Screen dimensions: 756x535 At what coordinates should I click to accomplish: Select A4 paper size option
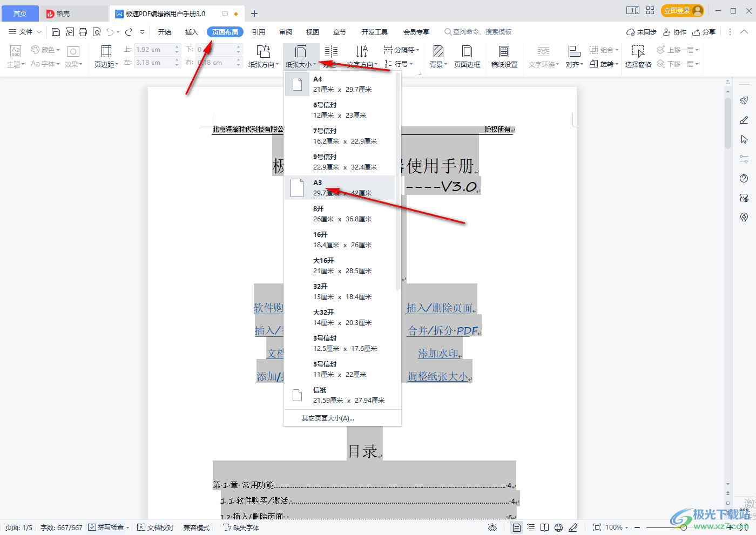(340, 84)
